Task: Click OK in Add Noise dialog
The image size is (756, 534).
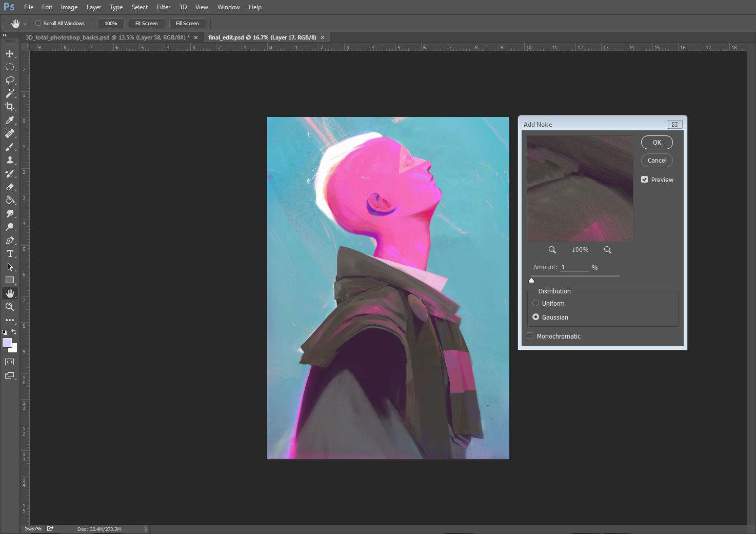Action: [657, 143]
